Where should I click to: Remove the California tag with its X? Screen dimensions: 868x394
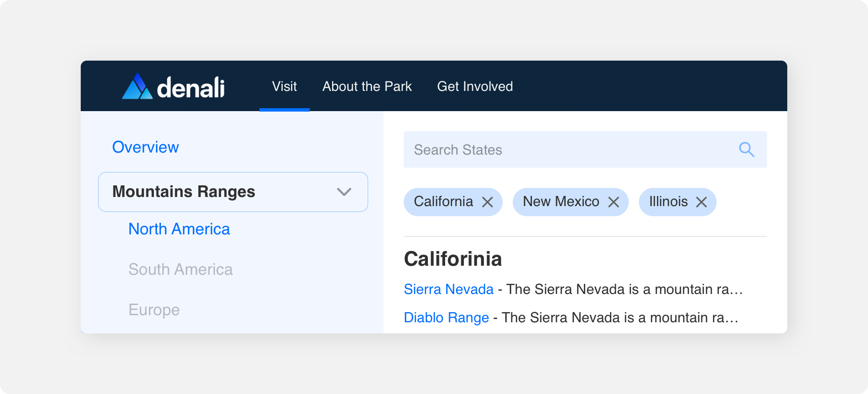pos(487,202)
